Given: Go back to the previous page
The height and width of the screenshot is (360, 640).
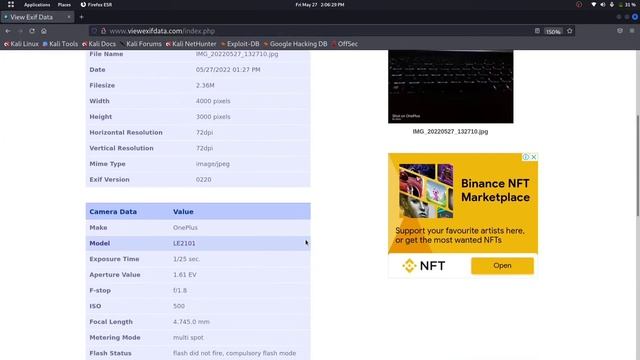Looking at the screenshot, I should click(8, 31).
